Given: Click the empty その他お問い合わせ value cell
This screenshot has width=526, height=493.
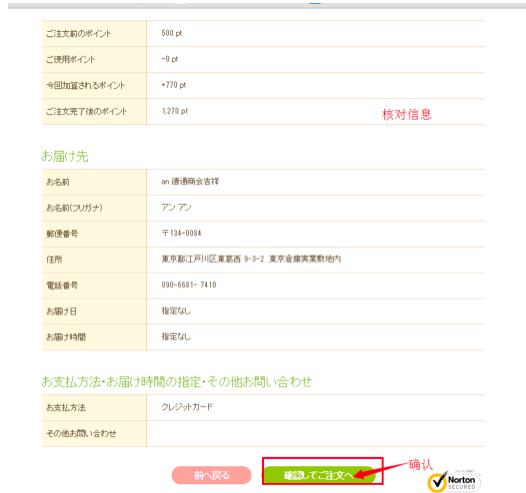Looking at the screenshot, I should click(316, 433).
